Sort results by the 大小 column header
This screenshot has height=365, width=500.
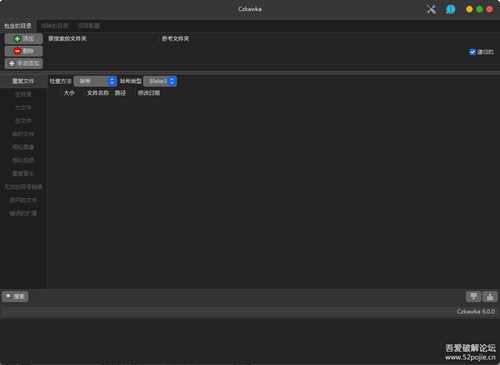[69, 93]
